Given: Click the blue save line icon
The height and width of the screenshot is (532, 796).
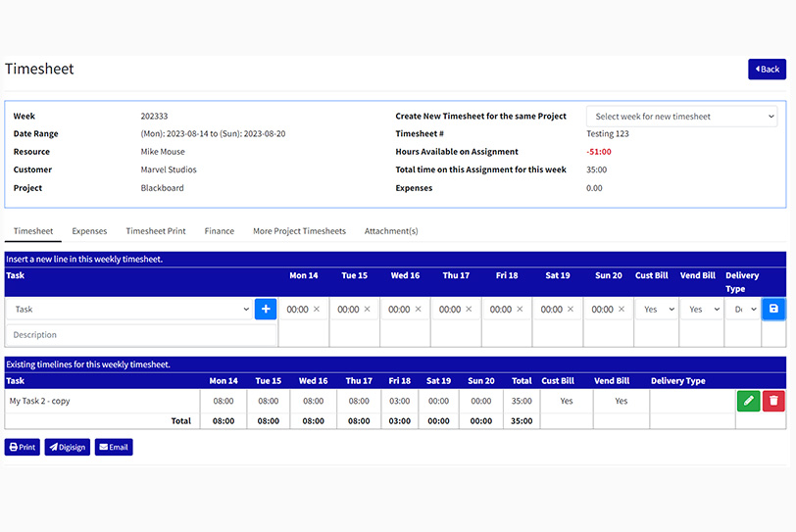Looking at the screenshot, I should pyautogui.click(x=773, y=309).
